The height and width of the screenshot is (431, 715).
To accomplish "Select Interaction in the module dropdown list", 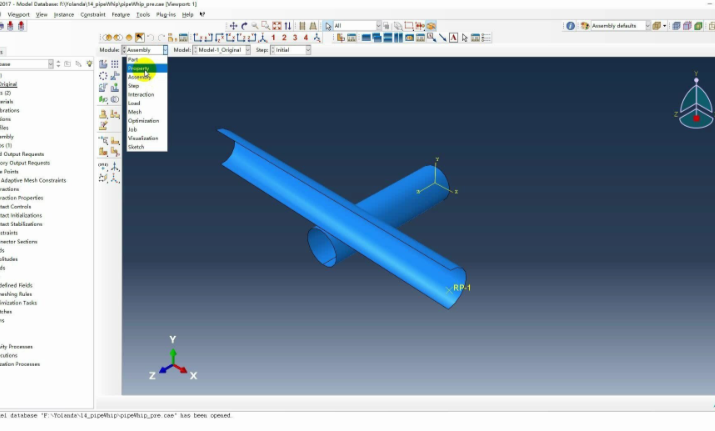I will 141,94.
